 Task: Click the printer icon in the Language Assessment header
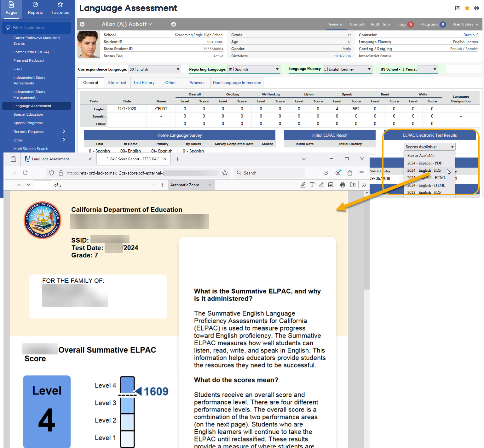pos(476,8)
